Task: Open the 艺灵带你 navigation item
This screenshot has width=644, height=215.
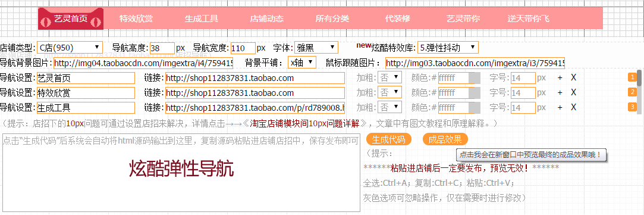Action: pos(463,18)
